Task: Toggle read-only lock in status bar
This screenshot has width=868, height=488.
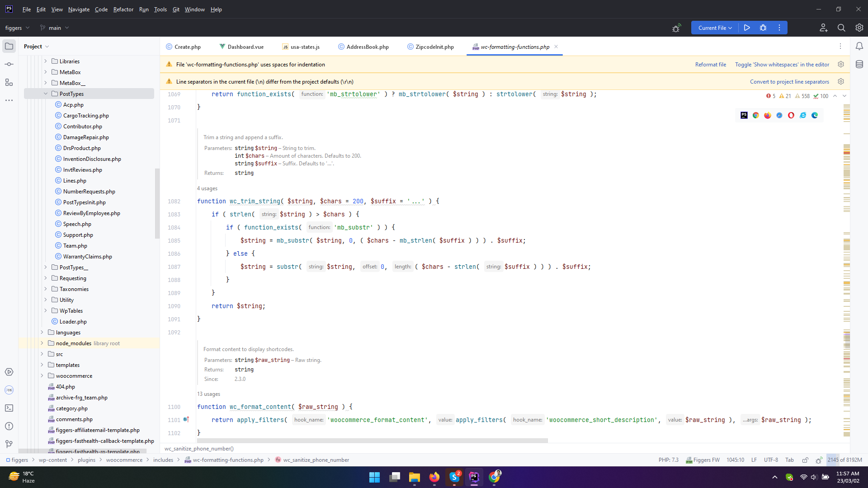Action: point(805,460)
